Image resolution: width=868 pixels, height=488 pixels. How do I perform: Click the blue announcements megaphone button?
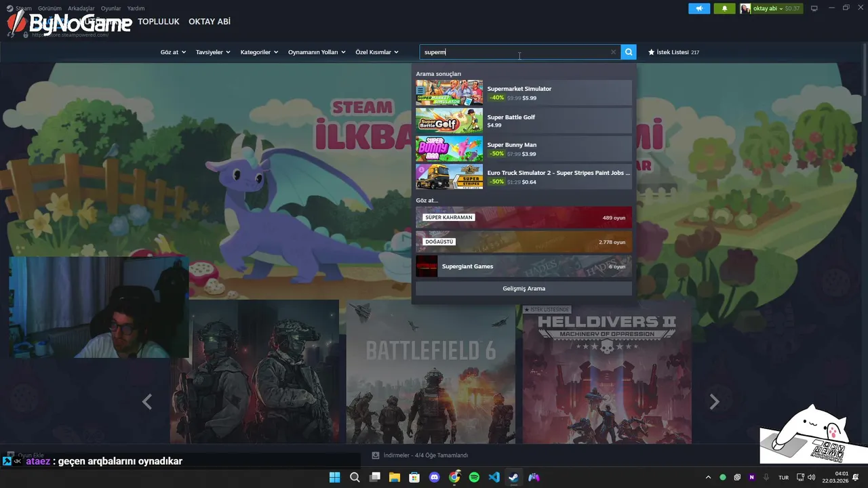coord(698,8)
